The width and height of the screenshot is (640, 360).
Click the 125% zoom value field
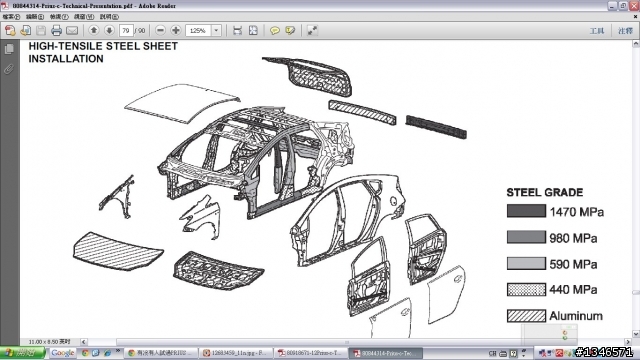(198, 31)
